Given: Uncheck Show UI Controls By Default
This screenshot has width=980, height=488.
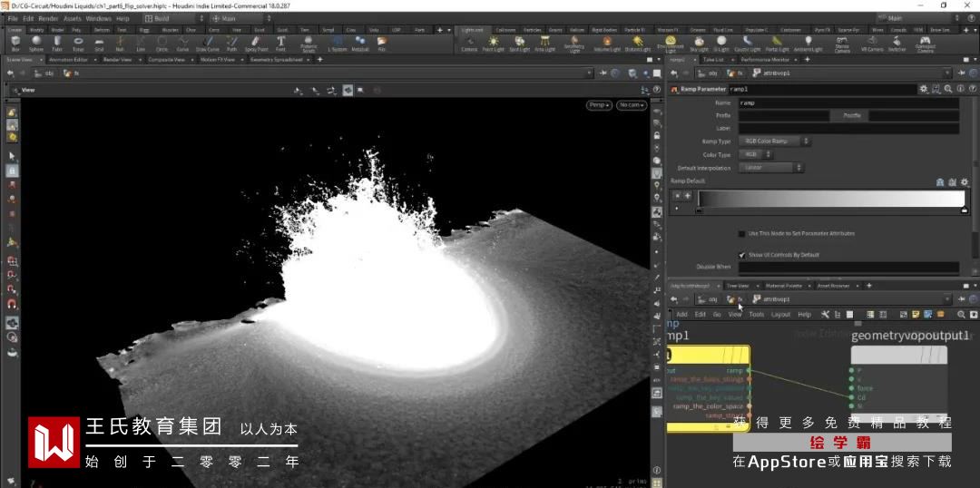Looking at the screenshot, I should [741, 255].
